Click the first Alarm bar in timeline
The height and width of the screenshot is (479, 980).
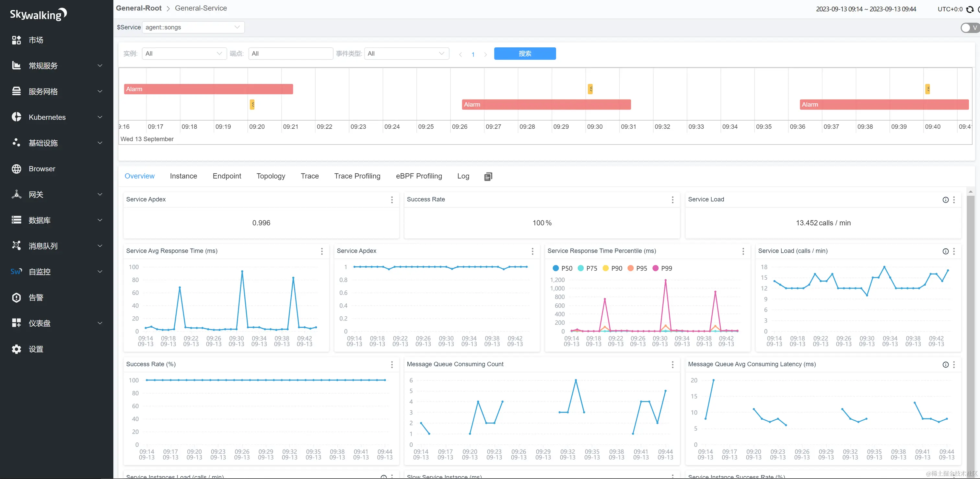[208, 89]
